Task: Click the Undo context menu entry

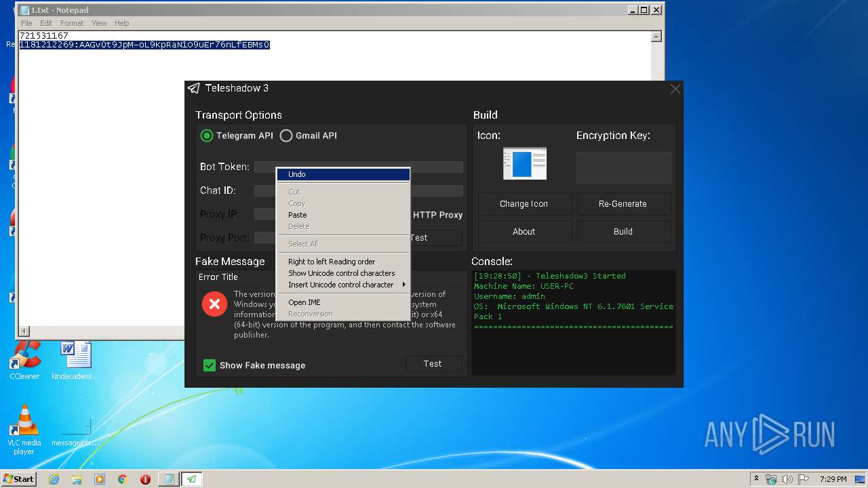Action: [343, 174]
